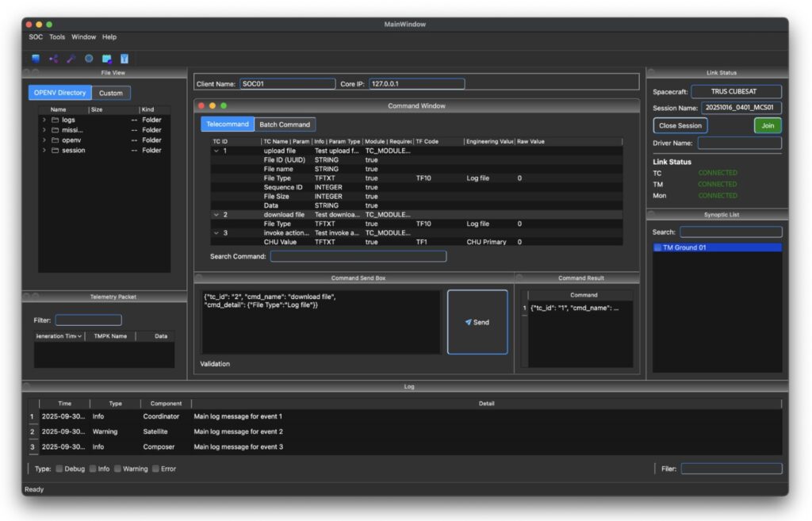The width and height of the screenshot is (812, 521).
Task: Switch to the Custom file view tab
Action: pyautogui.click(x=111, y=93)
